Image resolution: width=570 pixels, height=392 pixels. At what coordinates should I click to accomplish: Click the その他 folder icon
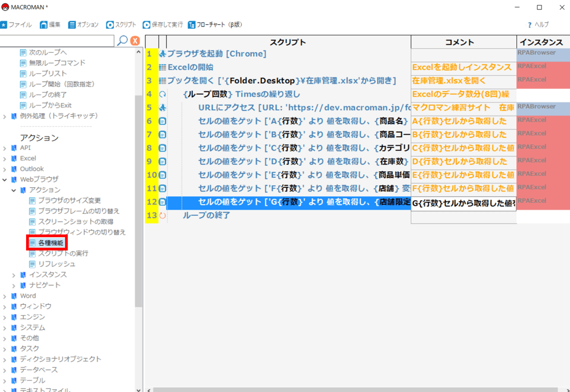pos(14,338)
